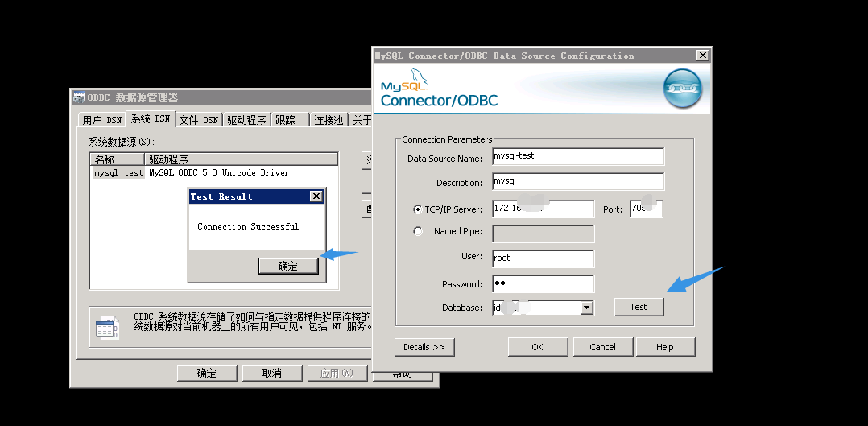Switch to the 连接池 tab
The width and height of the screenshot is (868, 426).
(x=329, y=120)
